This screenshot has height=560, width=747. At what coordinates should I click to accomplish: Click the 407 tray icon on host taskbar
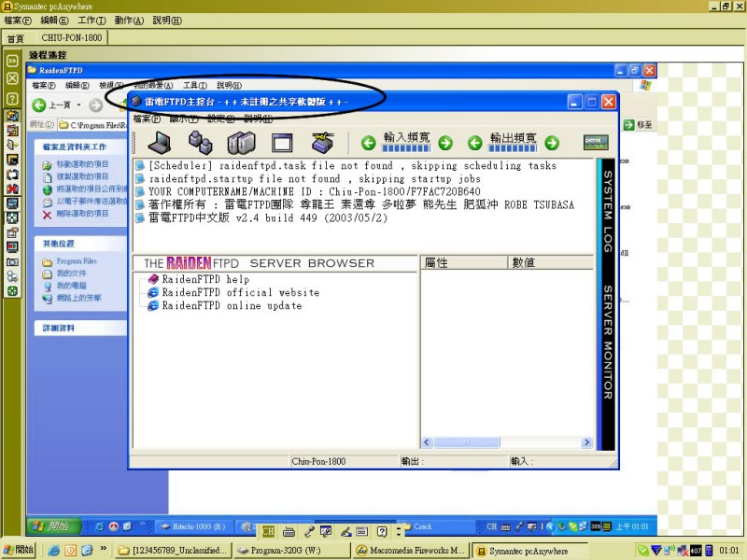coord(696,551)
